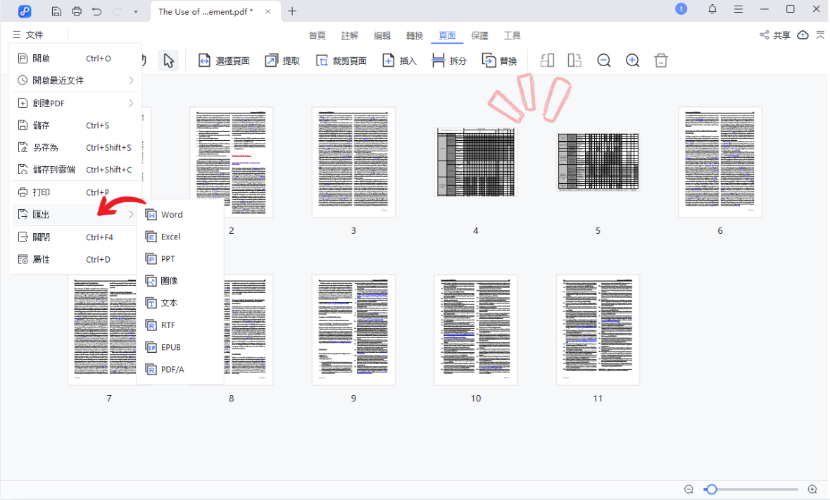This screenshot has width=830, height=500.
Task: Select page 3 thumbnail
Action: pyautogui.click(x=353, y=162)
